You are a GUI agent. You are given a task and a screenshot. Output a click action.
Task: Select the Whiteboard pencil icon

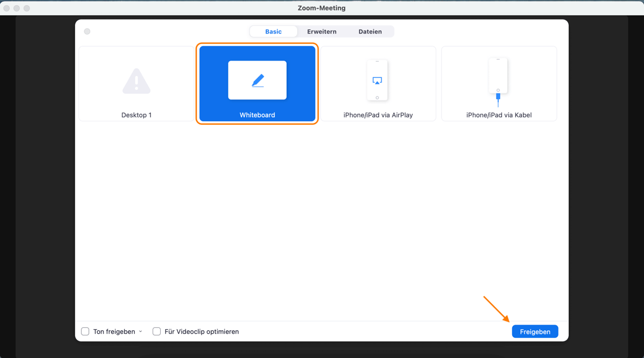tap(258, 80)
